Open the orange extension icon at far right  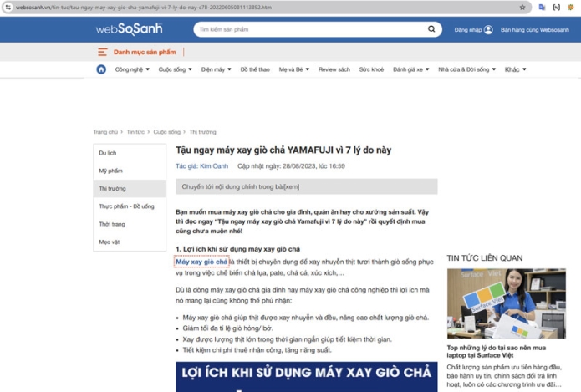point(571,7)
